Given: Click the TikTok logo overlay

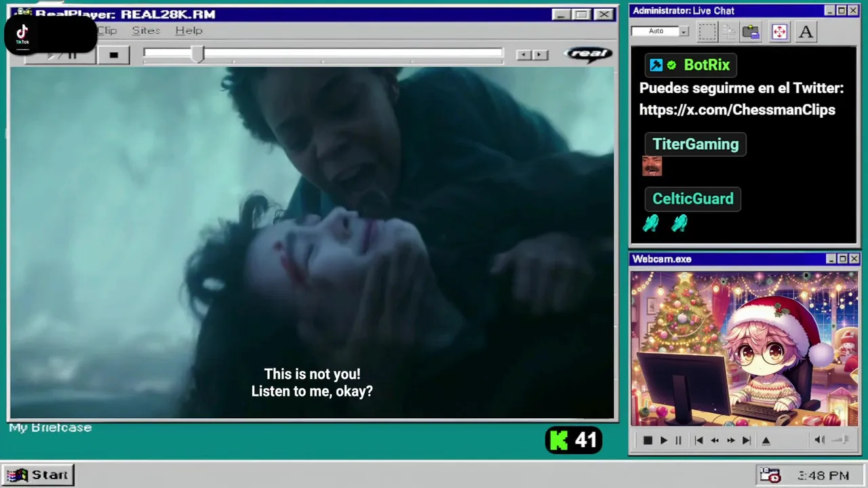Looking at the screenshot, I should tap(22, 33).
